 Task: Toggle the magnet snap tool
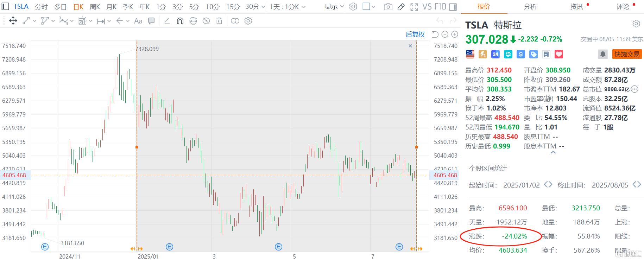point(180,21)
